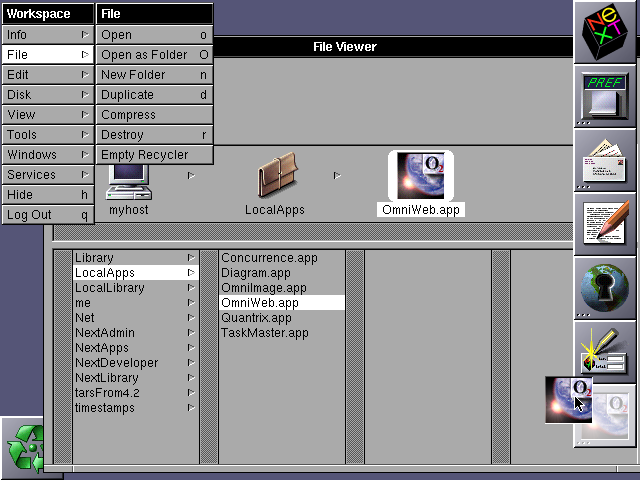Expand the tarsFrom4.2 folder arrow
The image size is (640, 480).
(191, 393)
